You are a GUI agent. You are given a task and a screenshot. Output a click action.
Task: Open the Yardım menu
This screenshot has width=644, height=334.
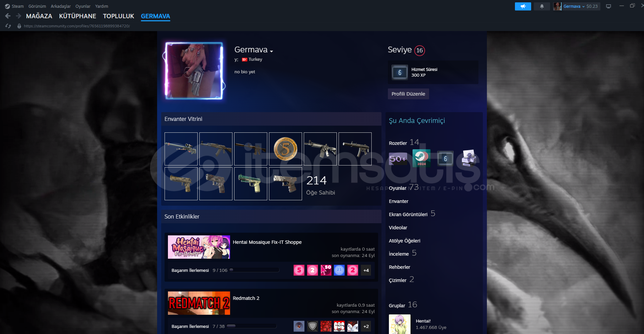tap(102, 6)
